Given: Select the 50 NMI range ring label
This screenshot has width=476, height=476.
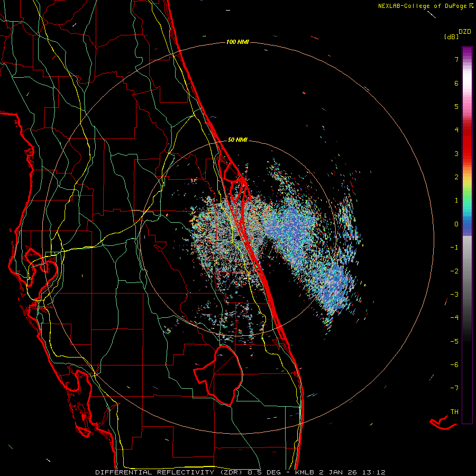Looking at the screenshot, I should pyautogui.click(x=237, y=140).
